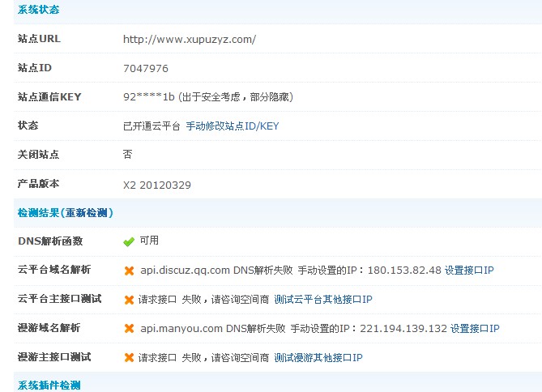Screen dimensions: 542x392
Task: Select product version X2 20120329
Action: [157, 185]
